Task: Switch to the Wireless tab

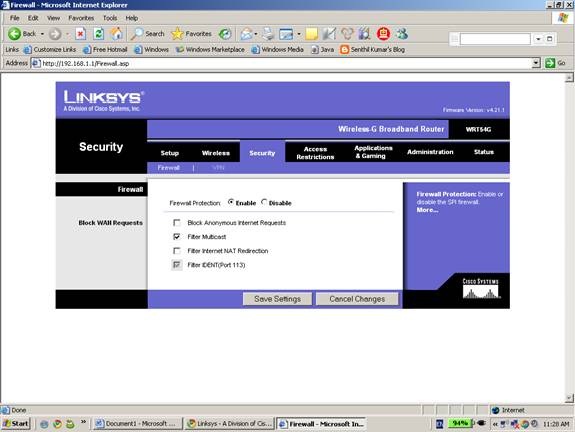Action: 216,153
